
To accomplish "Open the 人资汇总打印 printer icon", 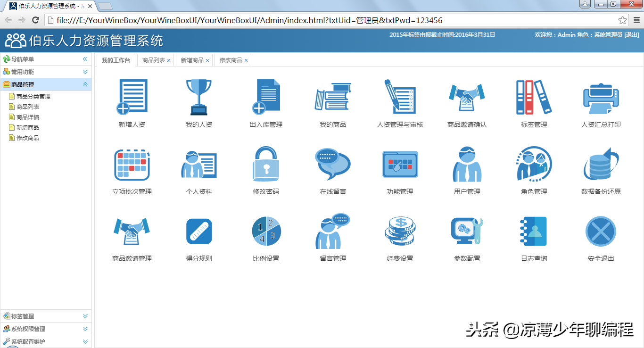I will point(601,98).
